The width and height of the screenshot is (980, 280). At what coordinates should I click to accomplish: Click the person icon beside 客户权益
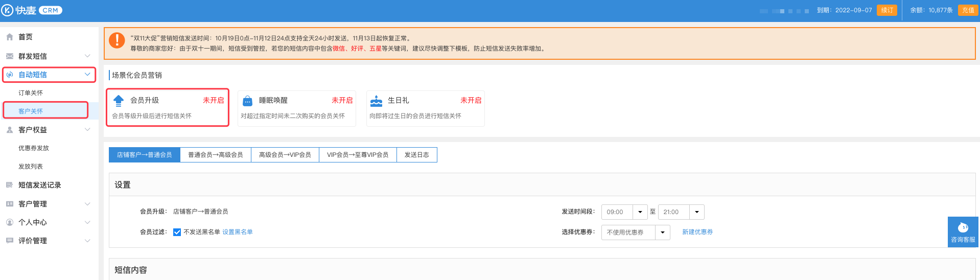coord(10,130)
